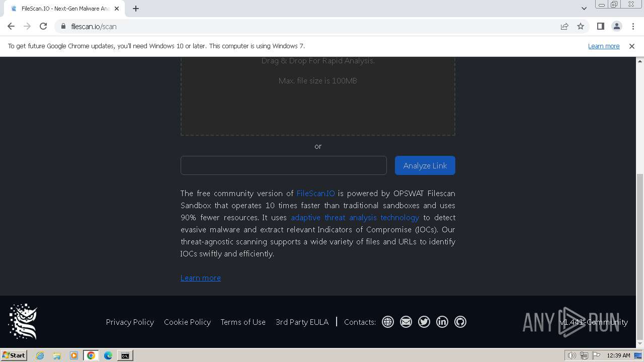
Task: Open the media player taskbar icon
Action: [x=74, y=355]
